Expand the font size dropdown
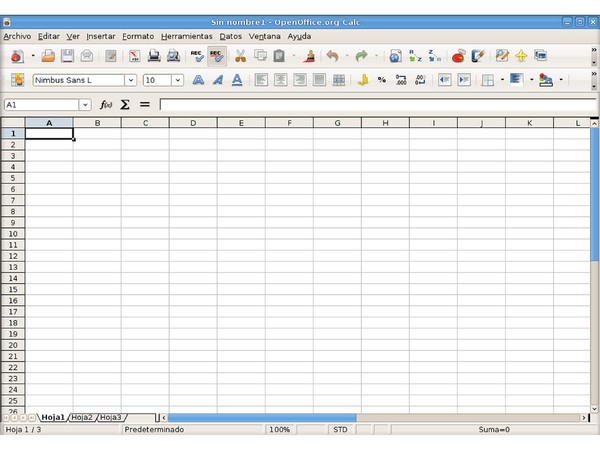 point(178,80)
